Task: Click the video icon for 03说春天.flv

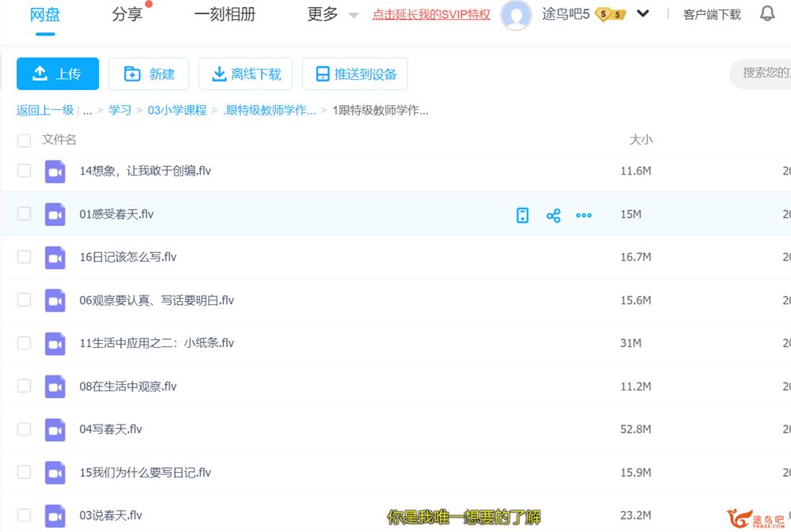Action: tap(55, 515)
